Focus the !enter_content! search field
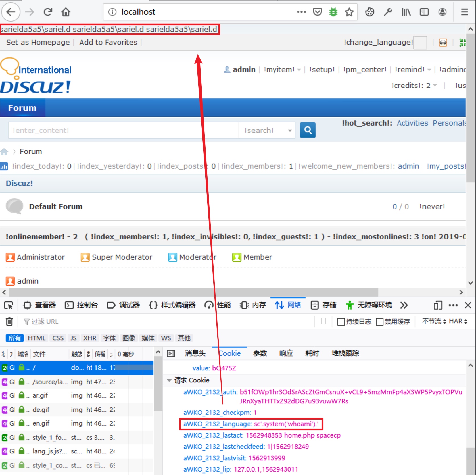Viewport: 476px width, 475px height. tap(124, 130)
